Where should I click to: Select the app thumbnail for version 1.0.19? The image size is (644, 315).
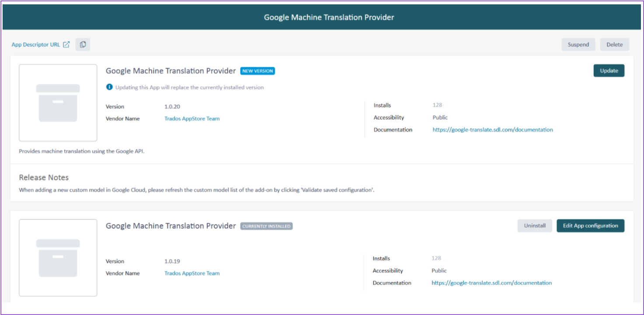pyautogui.click(x=58, y=258)
